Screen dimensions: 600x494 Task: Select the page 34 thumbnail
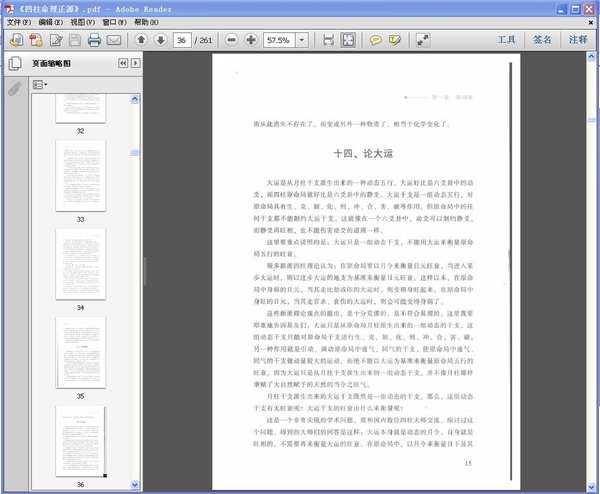[80, 263]
